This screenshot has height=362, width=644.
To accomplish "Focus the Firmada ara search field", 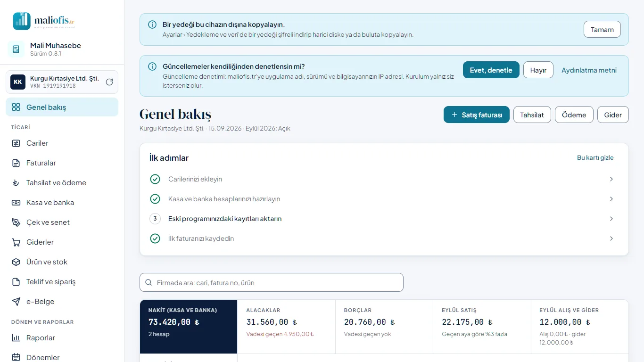I will 272,282.
